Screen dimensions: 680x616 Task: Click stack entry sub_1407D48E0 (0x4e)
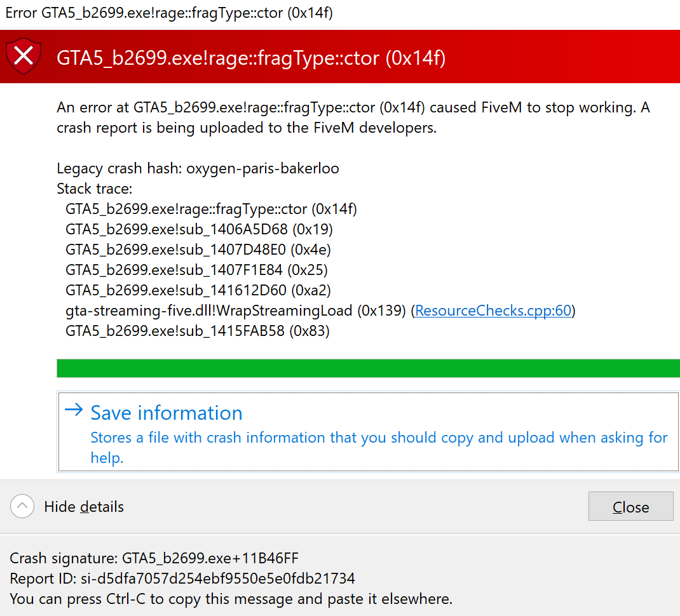[198, 250]
